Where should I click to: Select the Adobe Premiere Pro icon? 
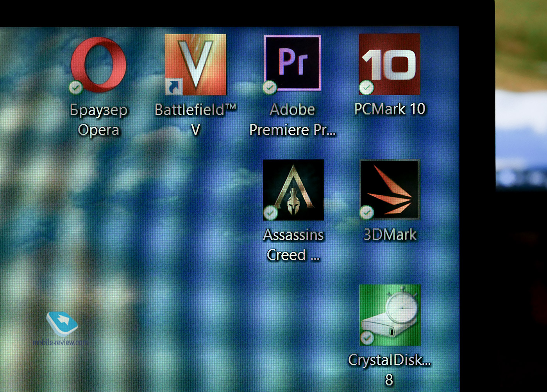click(x=292, y=64)
